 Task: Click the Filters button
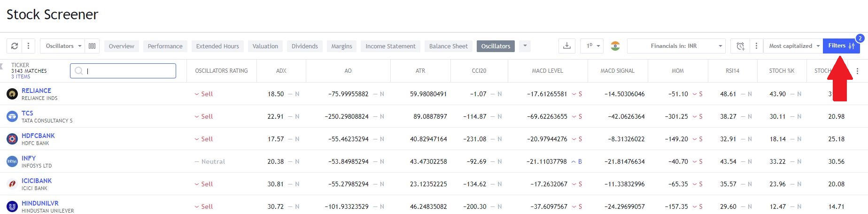point(841,46)
